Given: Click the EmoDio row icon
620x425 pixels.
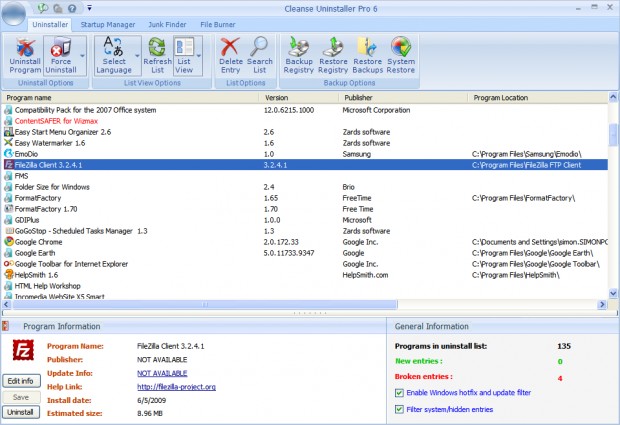Looking at the screenshot, I should coord(9,153).
